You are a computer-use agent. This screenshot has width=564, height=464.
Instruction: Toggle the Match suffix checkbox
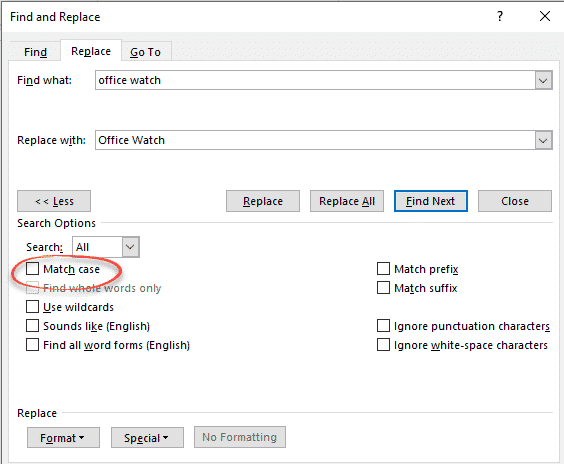(383, 288)
